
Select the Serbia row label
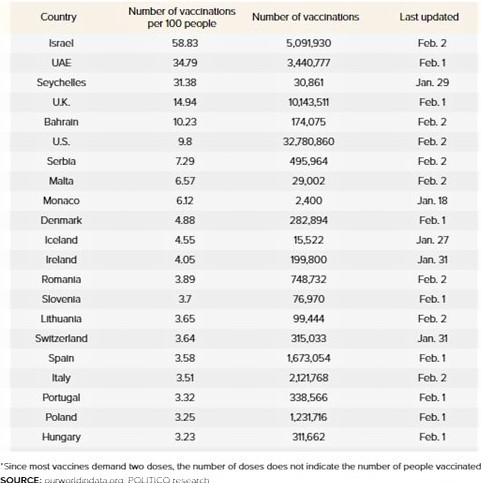coord(61,161)
